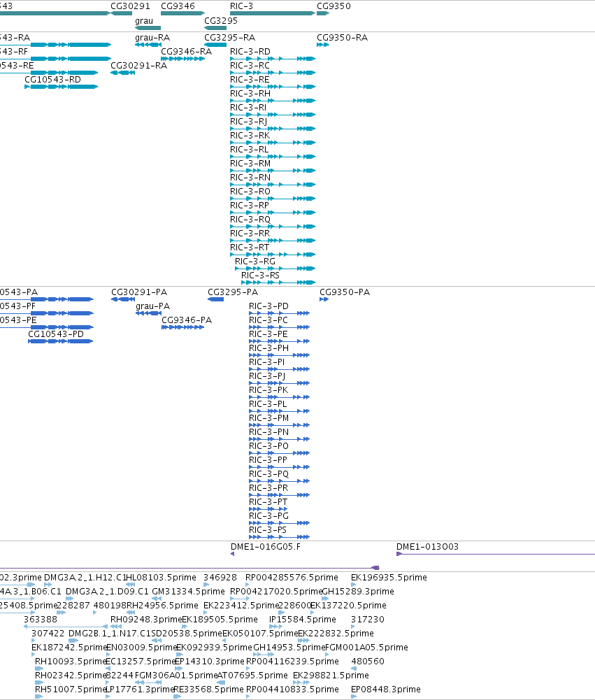This screenshot has width=595, height=700.
Task: Select the 317230 EST label
Action: click(x=367, y=620)
